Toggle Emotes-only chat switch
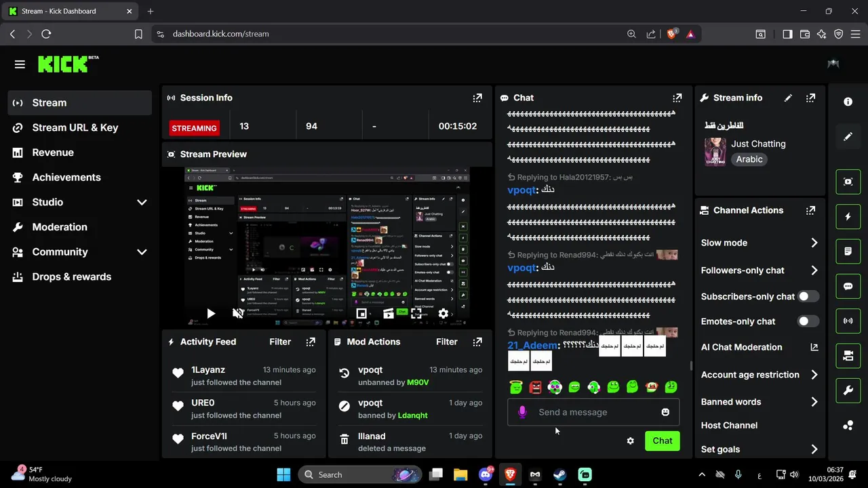 808,321
